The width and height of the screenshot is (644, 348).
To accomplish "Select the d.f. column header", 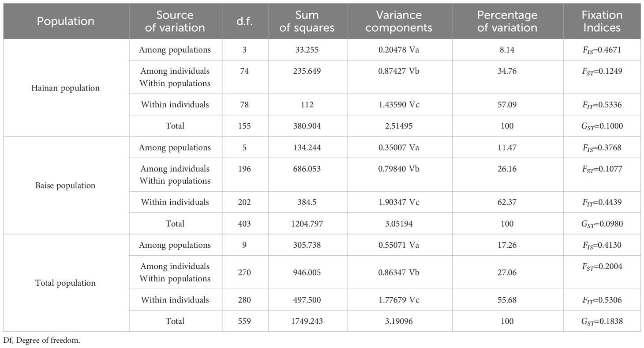I will (245, 21).
